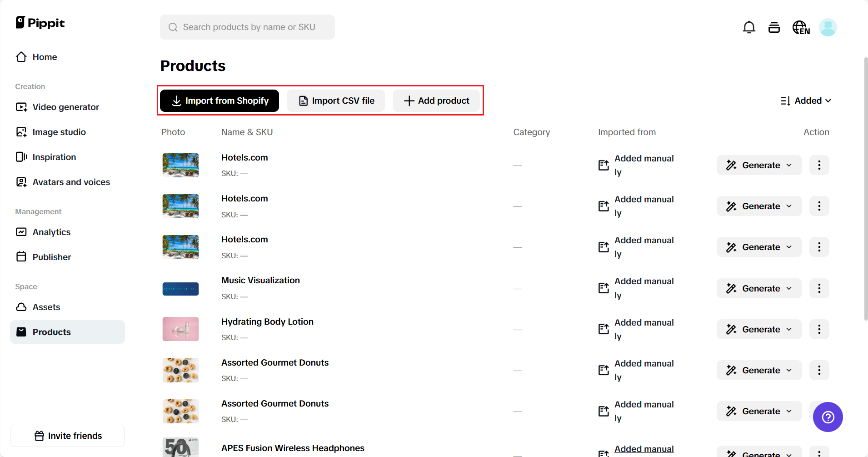This screenshot has height=457, width=868.
Task: Open the three-dot menu for Assorted Gourmet Donuts
Action: click(x=820, y=370)
